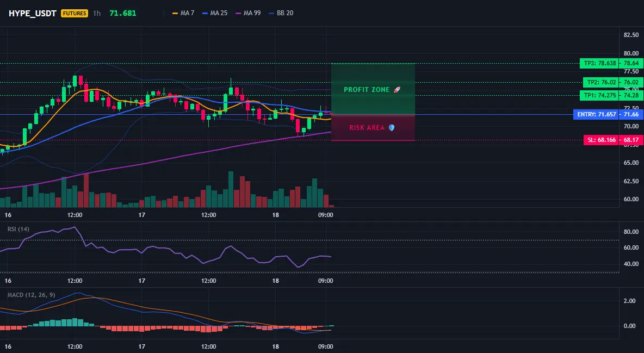644x353 pixels.
Task: Click date 18 on RSI panel time axis
Action: (x=276, y=281)
